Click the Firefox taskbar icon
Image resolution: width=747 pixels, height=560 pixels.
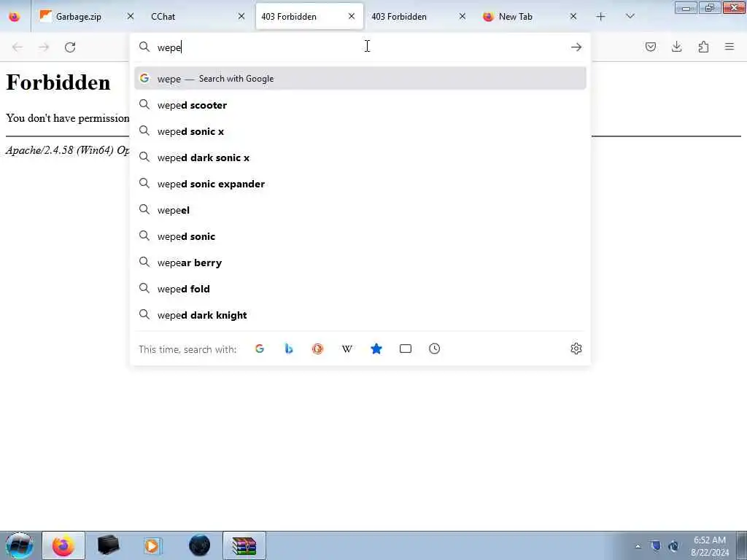coord(63,545)
